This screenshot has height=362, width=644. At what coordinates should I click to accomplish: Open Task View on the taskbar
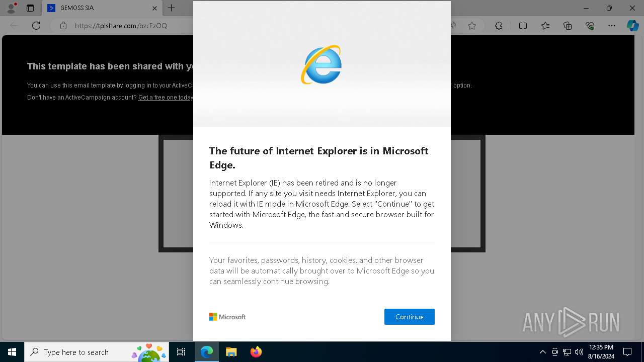pyautogui.click(x=181, y=352)
